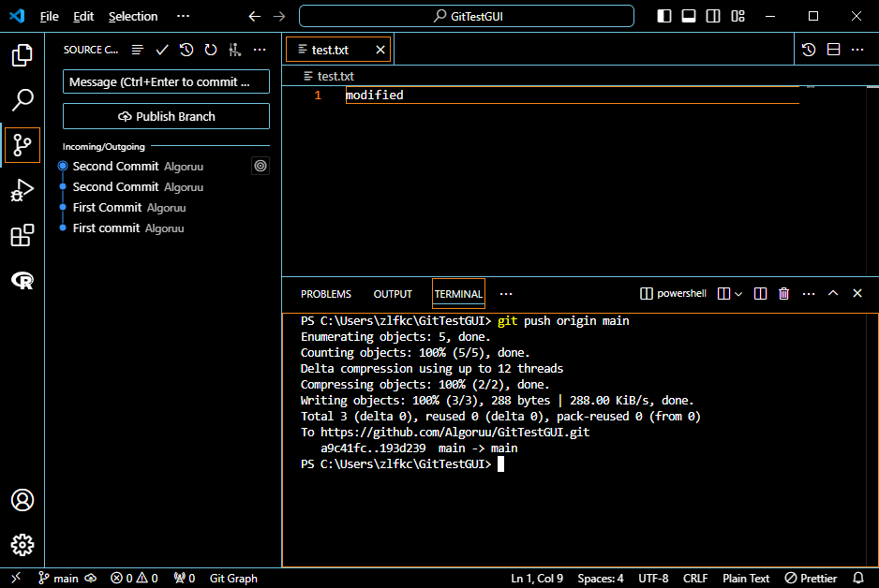The width and height of the screenshot is (879, 588).
Task: Open the Edit menu
Action: click(83, 16)
